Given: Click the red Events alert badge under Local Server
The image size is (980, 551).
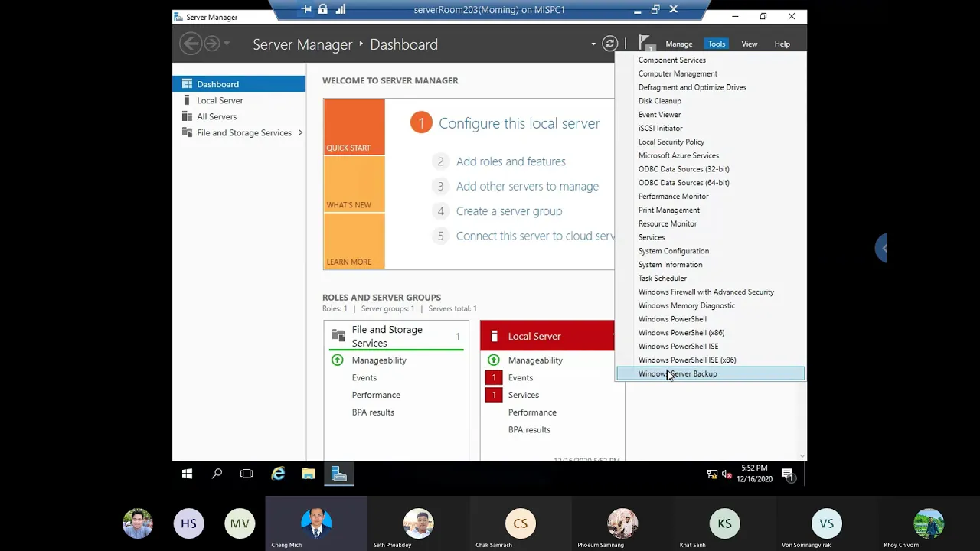Looking at the screenshot, I should pos(494,377).
